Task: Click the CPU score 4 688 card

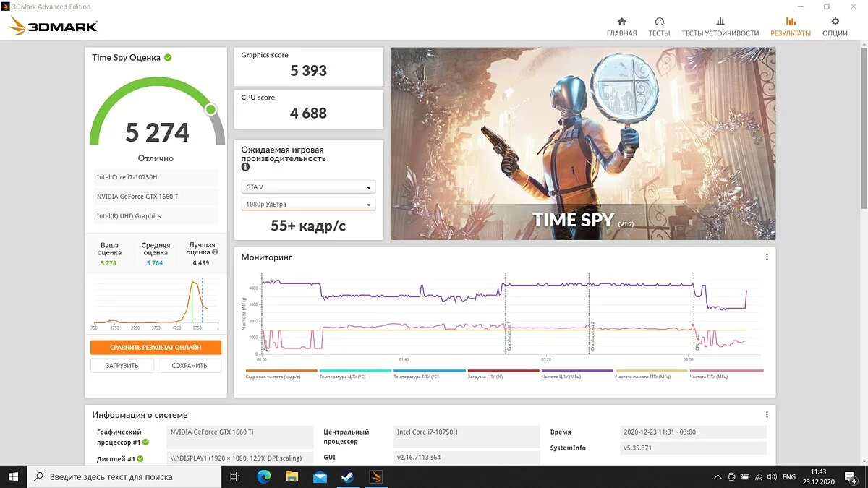Action: [x=309, y=108]
